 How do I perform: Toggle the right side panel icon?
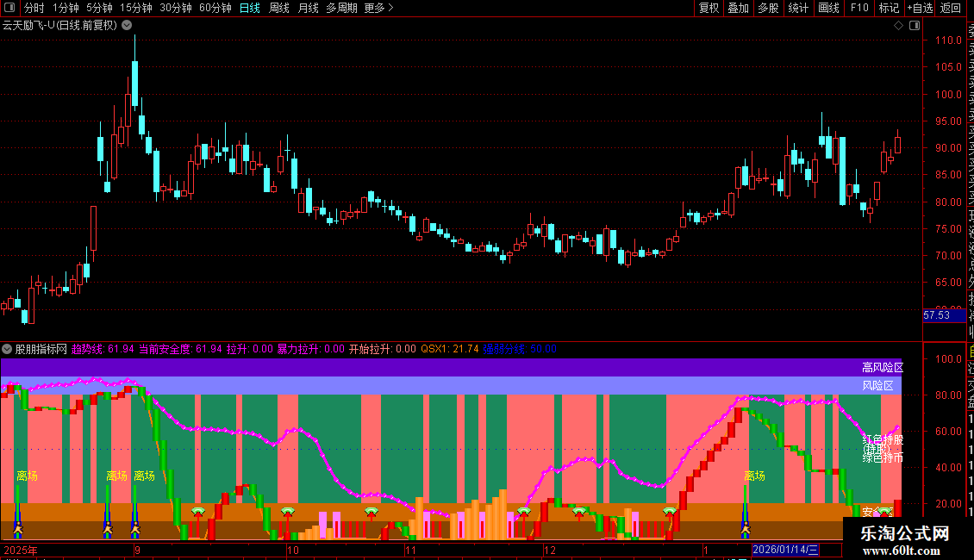tap(915, 26)
